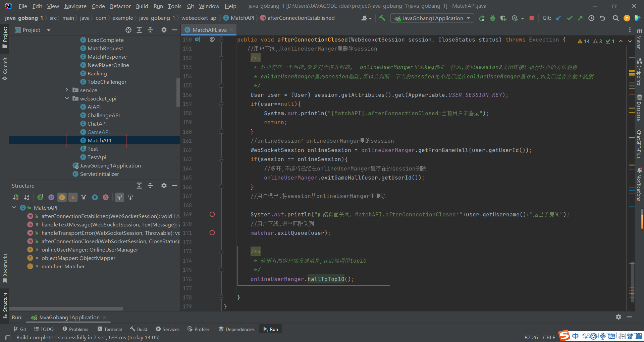Click Expand All in Structure panel header
644x342 pixels.
tap(139, 186)
